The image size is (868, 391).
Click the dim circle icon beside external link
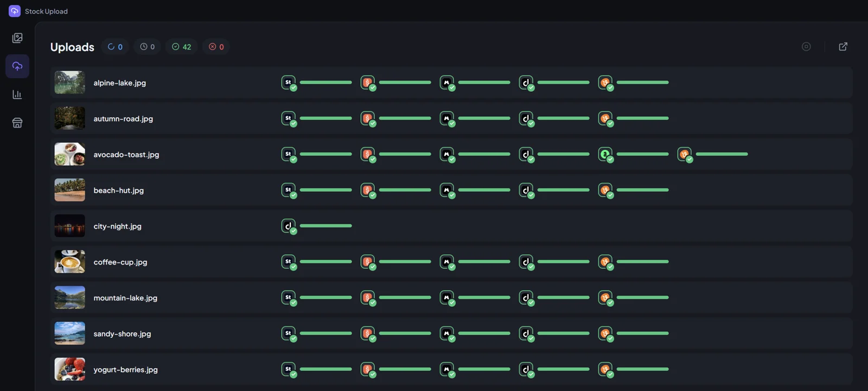(806, 47)
